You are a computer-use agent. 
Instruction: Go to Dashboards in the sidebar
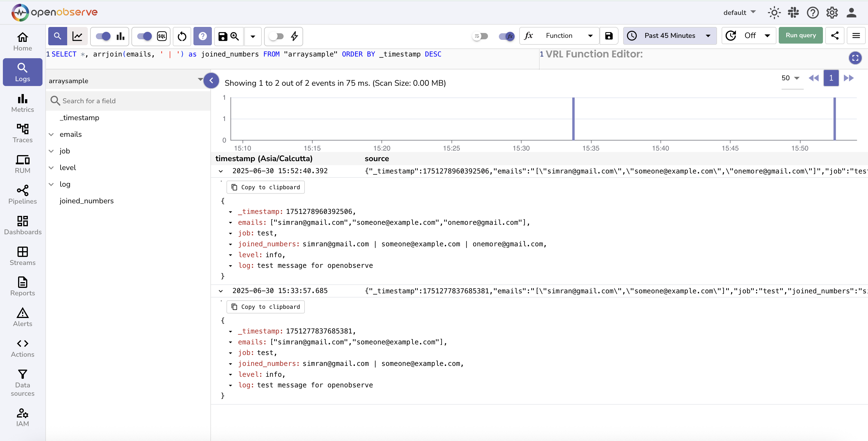[23, 225]
